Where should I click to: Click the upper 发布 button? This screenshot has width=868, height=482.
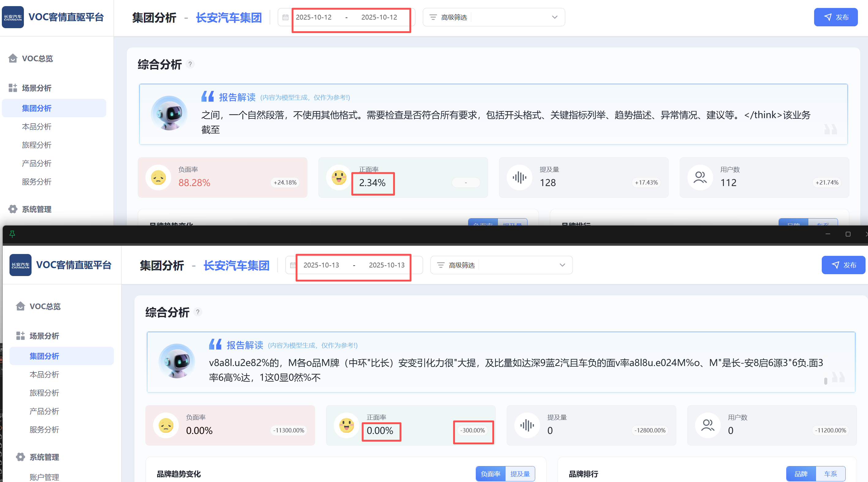click(836, 17)
